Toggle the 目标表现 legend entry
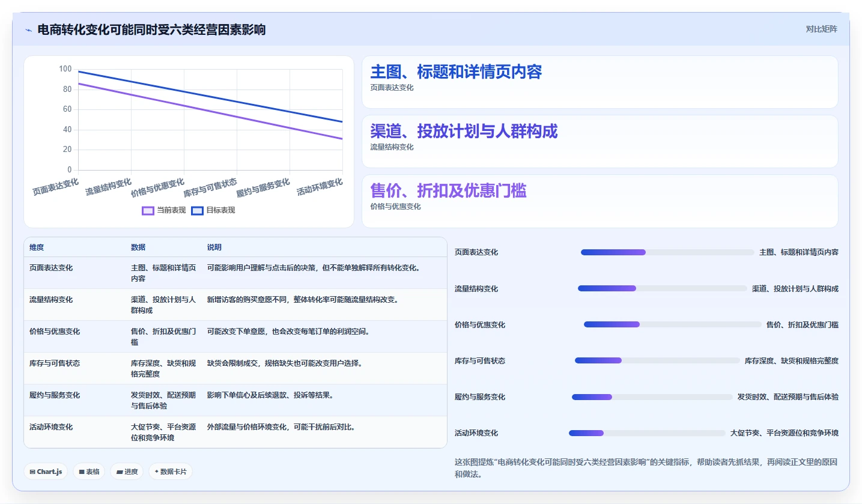The image size is (862, 504). [x=213, y=210]
